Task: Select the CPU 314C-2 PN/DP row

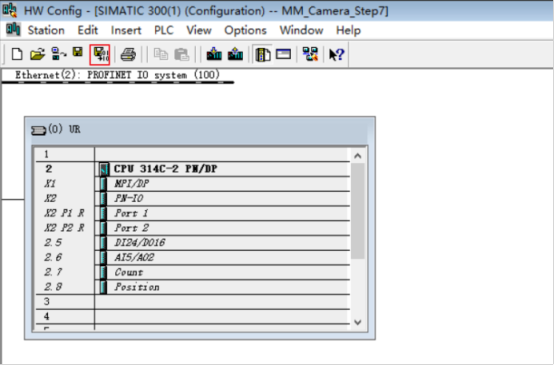Action: pos(193,169)
